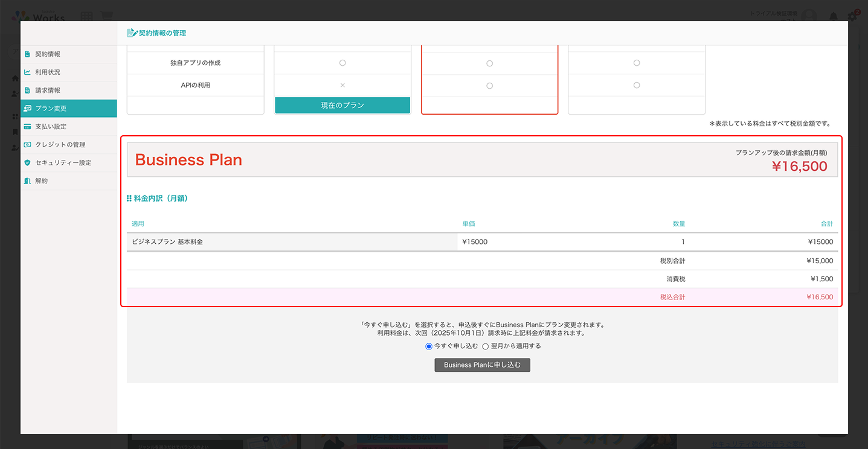Select the プラン変更 menu item
This screenshot has width=868, height=449.
point(68,109)
